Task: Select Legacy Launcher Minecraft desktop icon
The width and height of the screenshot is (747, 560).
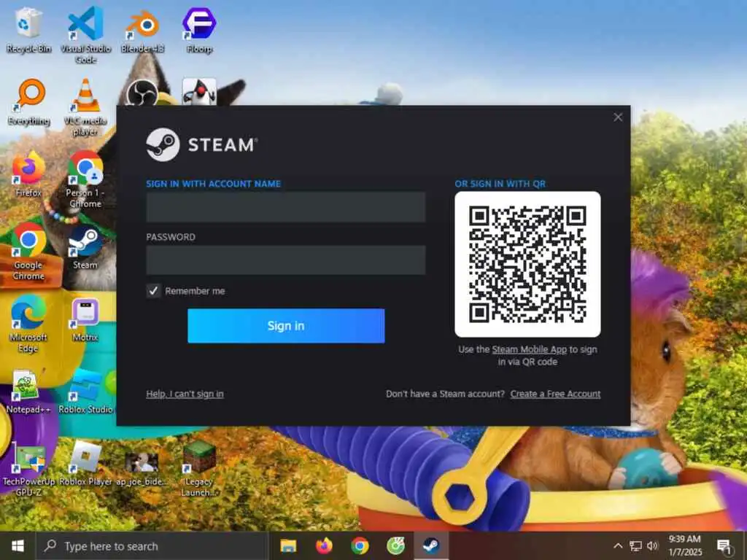Action: 199,469
